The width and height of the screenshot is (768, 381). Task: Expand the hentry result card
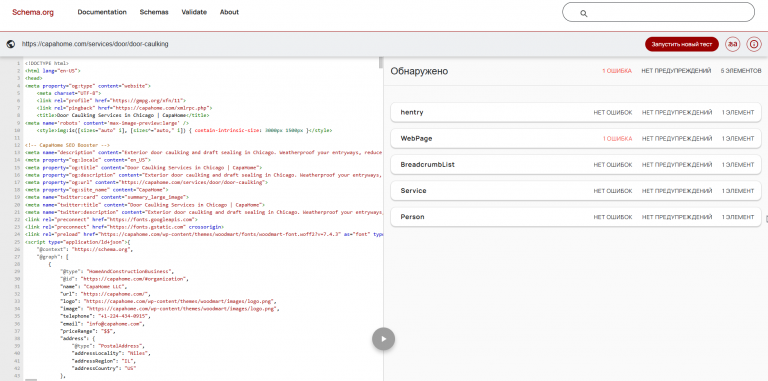[x=576, y=113]
